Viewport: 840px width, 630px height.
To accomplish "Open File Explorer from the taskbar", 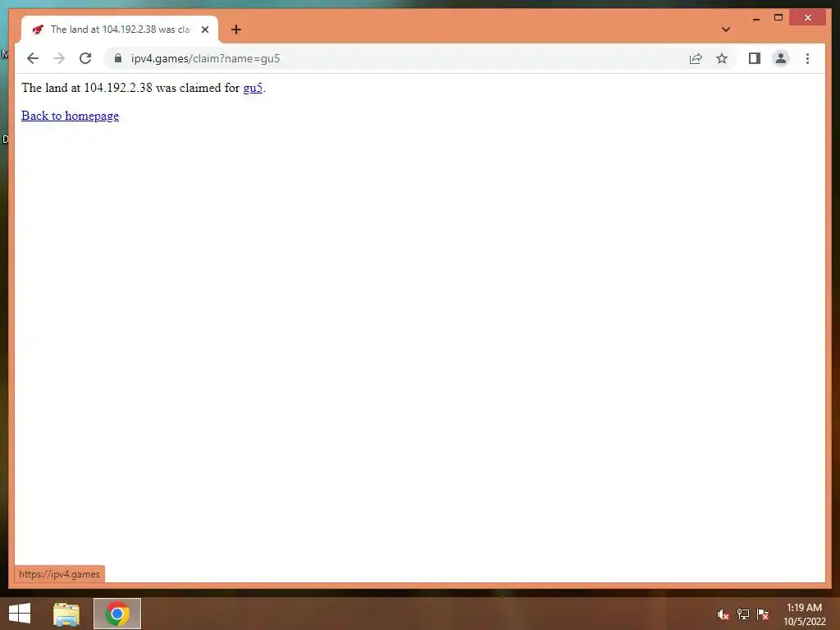I will click(66, 614).
